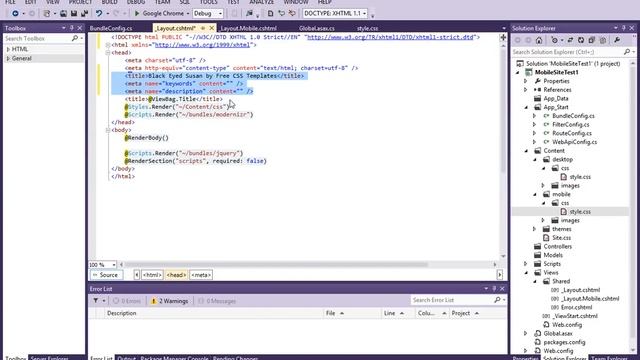This screenshot has height=360, width=640.
Task: Start debugging with Google Chrome play button
Action: click(x=137, y=13)
